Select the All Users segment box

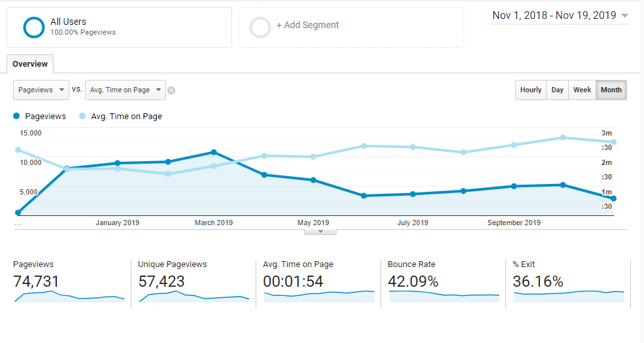[119, 27]
